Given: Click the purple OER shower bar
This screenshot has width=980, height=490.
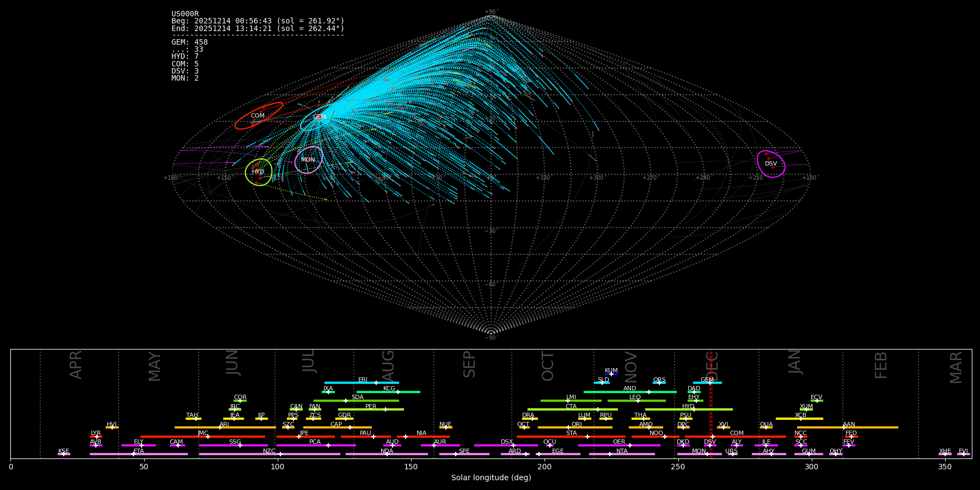Looking at the screenshot, I should (x=619, y=445).
